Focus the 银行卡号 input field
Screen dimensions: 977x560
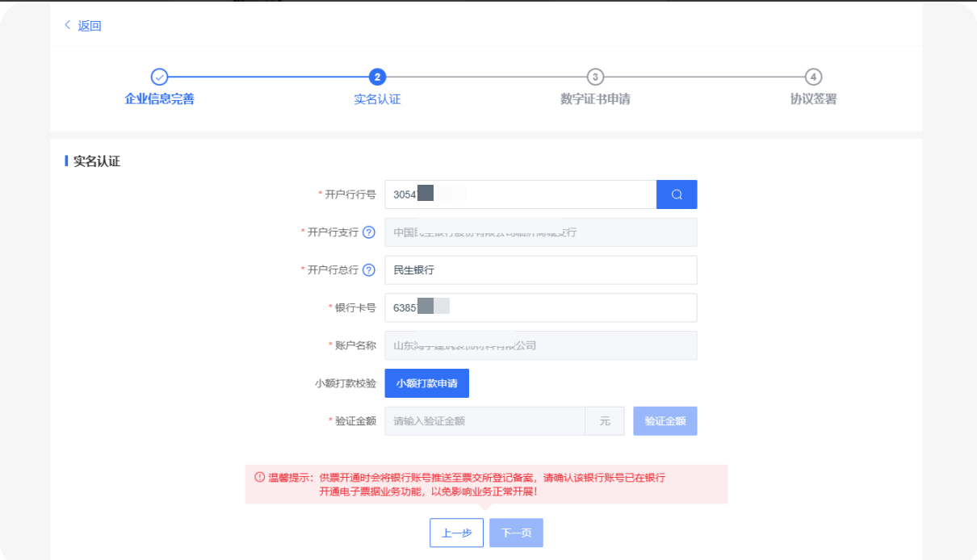pyautogui.click(x=541, y=307)
